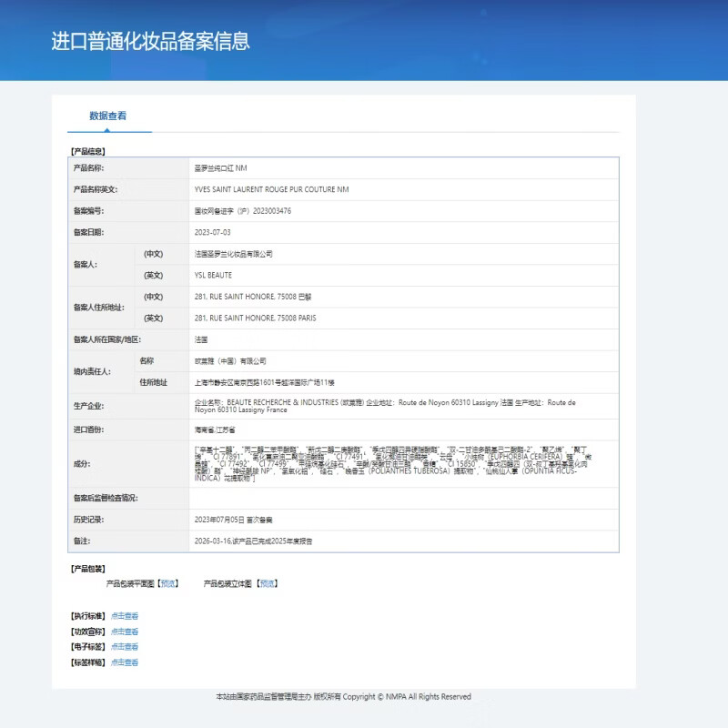Click the Shanghai address 上海市静安区南京西路1601号
This screenshot has height=728, width=728.
coord(264,382)
